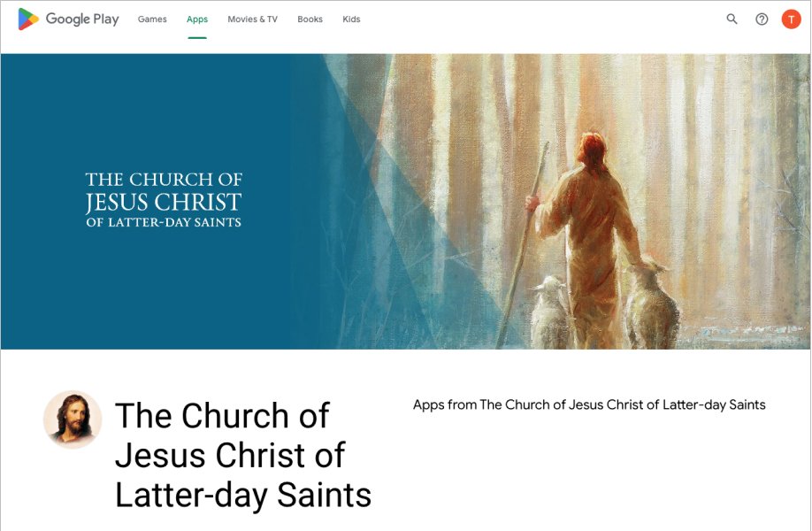The width and height of the screenshot is (812, 531).
Task: Open search with the magnifier icon
Action: (732, 19)
